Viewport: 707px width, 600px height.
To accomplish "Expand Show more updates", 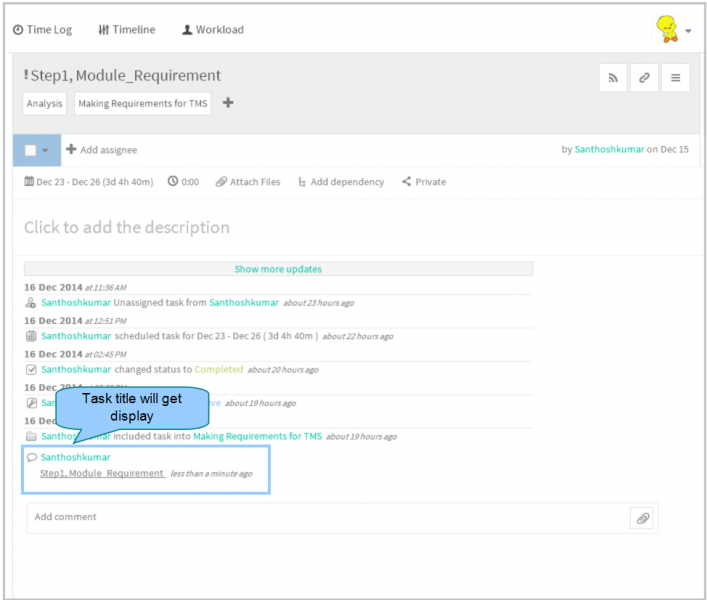I will click(x=278, y=269).
